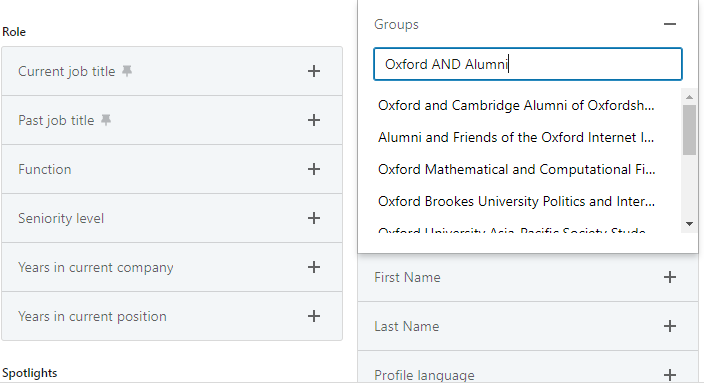This screenshot has height=388, width=704.
Task: Expand the Current job title filter
Action: pyautogui.click(x=314, y=71)
